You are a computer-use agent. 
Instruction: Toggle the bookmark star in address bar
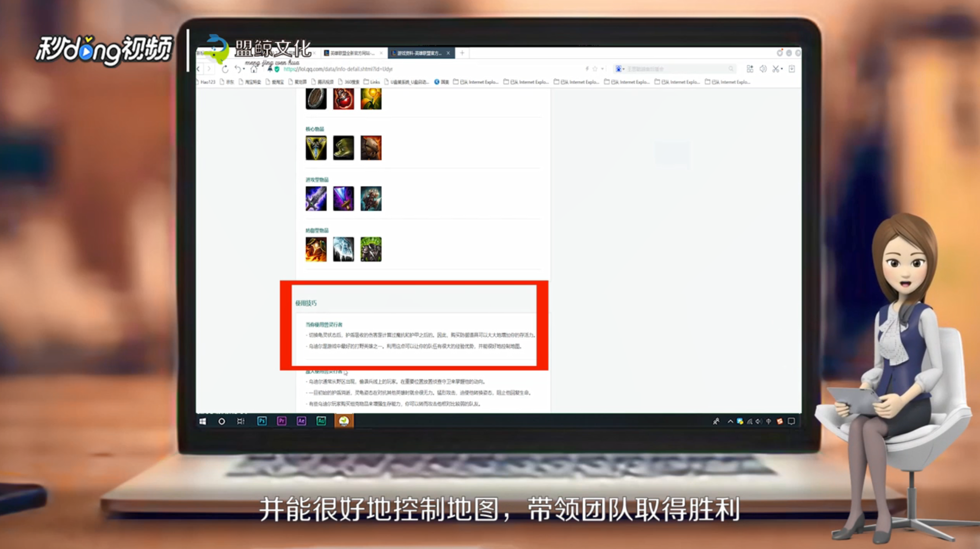[595, 69]
